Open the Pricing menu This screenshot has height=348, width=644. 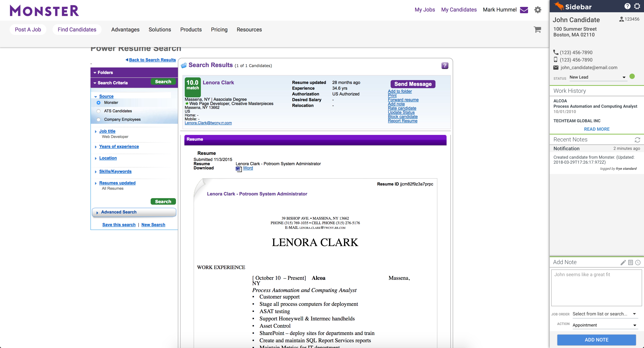coord(219,30)
